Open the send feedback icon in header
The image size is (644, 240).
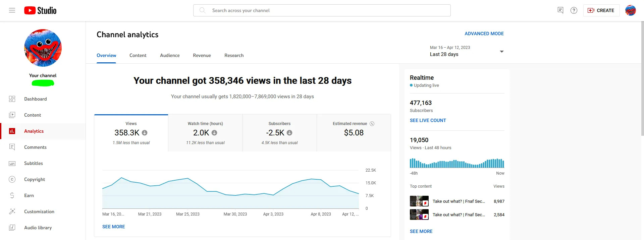coord(560,10)
